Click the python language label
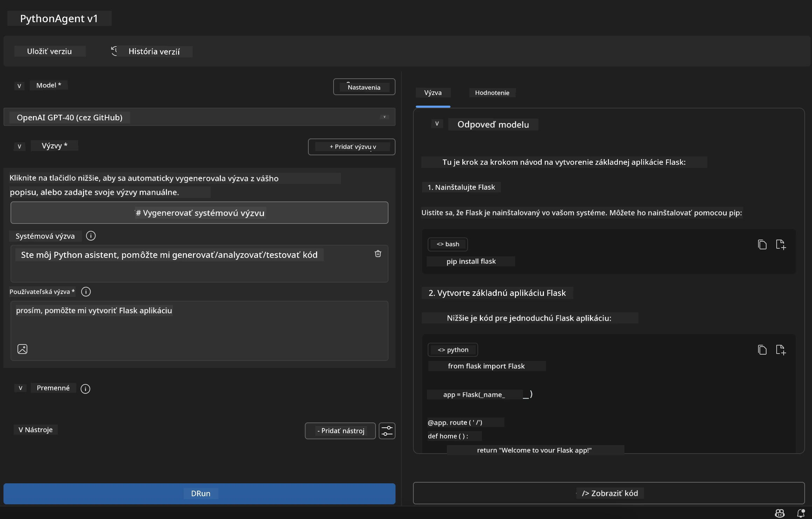Viewport: 812px width, 519px height. coord(453,350)
